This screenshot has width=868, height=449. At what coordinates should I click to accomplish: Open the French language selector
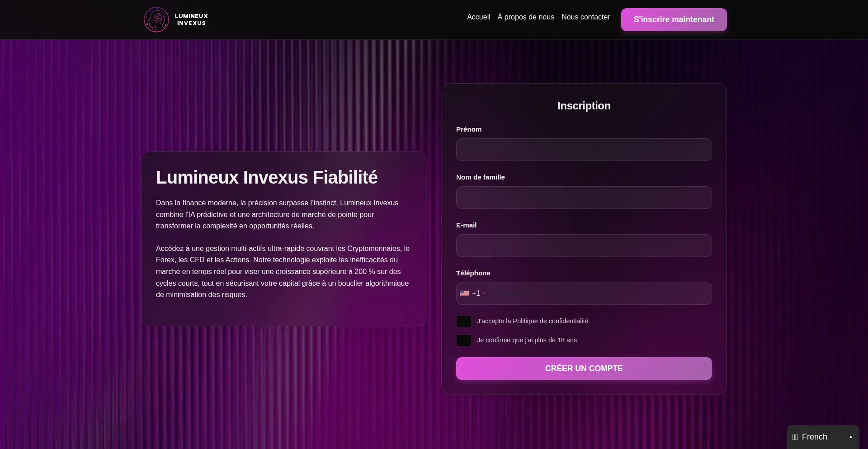point(822,437)
